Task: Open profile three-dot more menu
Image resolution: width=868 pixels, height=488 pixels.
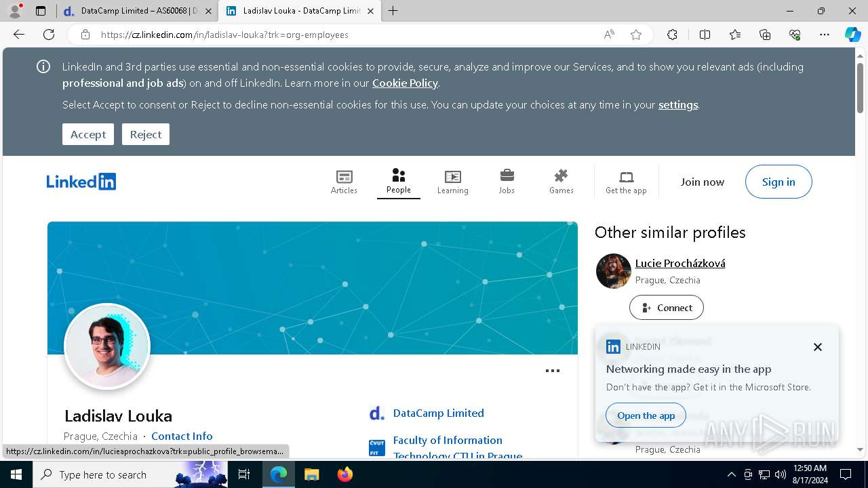Action: point(553,371)
